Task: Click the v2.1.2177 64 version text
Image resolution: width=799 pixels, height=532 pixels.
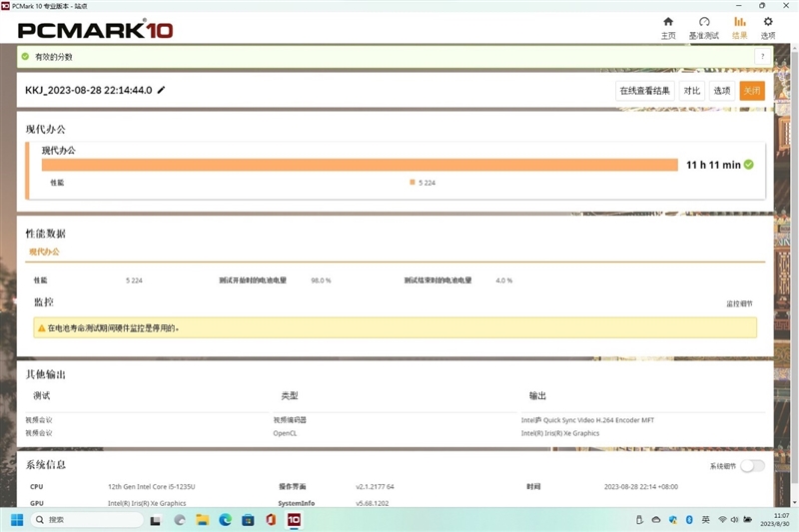Action: pyautogui.click(x=375, y=487)
